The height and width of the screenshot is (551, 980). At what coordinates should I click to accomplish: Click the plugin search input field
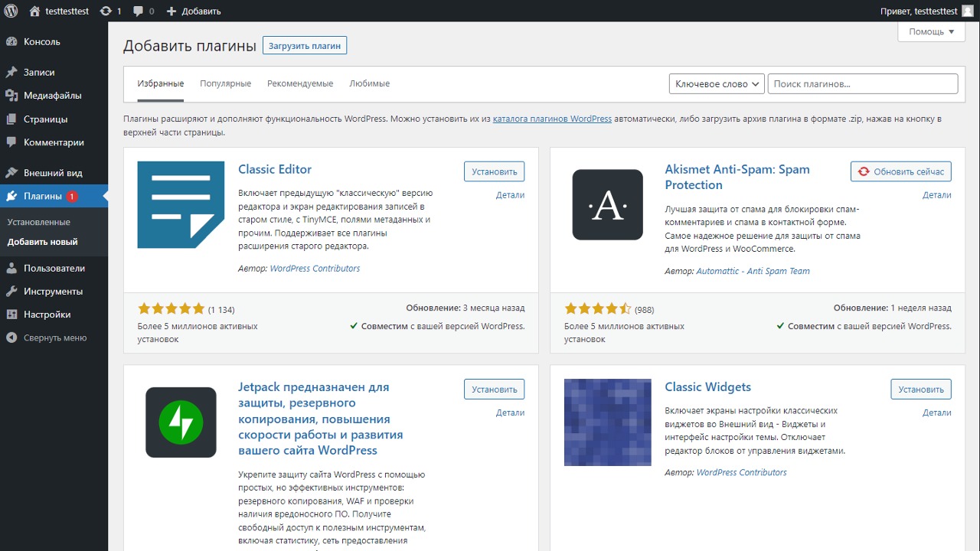[x=862, y=84]
